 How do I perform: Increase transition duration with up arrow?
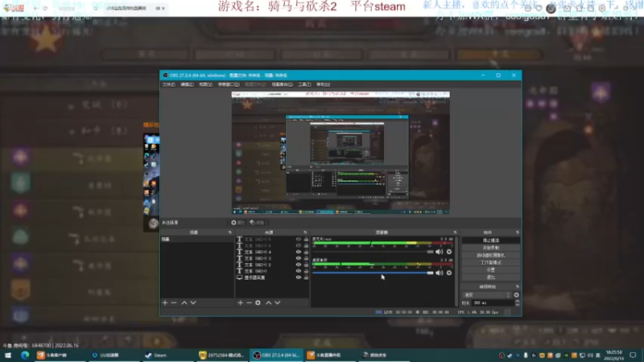[x=517, y=301]
